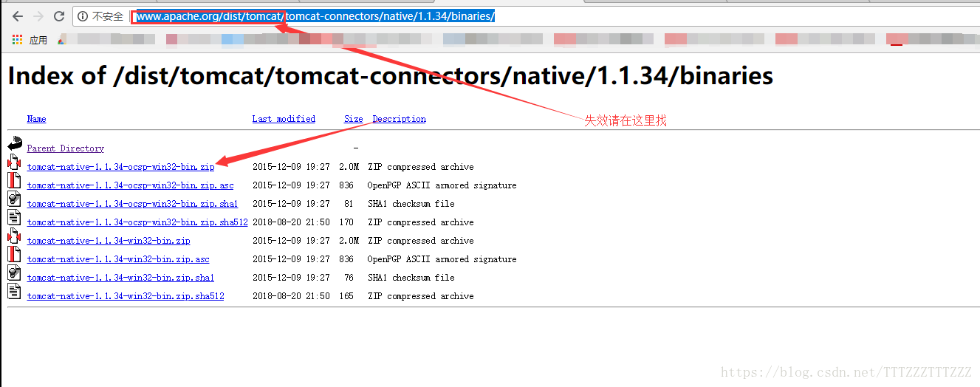Screen dimensions: 980x387
Task: Go back with the browser back arrow
Action: click(x=17, y=16)
